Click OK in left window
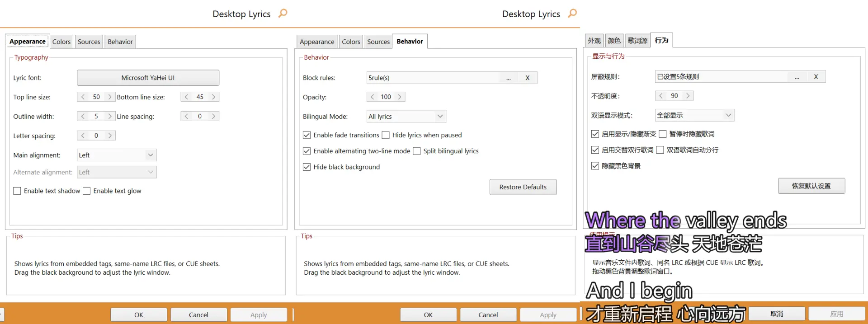The image size is (868, 324). click(139, 315)
